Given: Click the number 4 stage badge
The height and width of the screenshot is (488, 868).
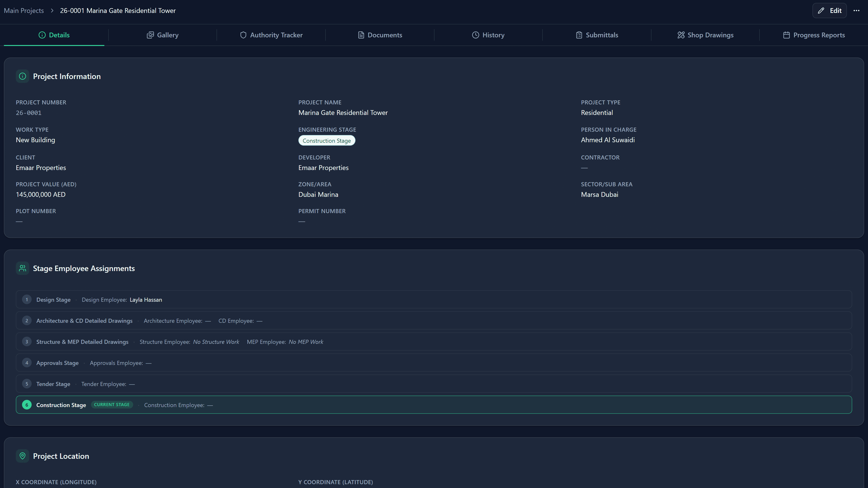Looking at the screenshot, I should (27, 363).
